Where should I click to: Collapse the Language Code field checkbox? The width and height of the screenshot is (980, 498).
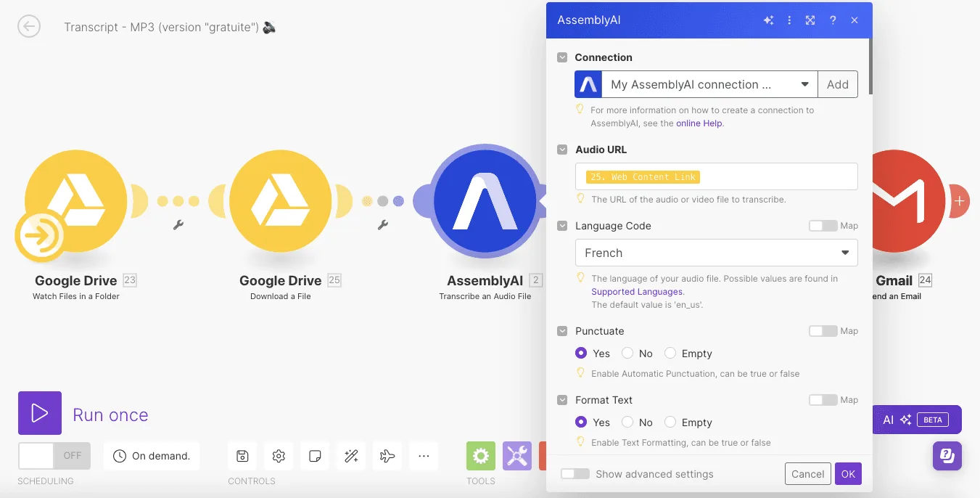pyautogui.click(x=562, y=226)
